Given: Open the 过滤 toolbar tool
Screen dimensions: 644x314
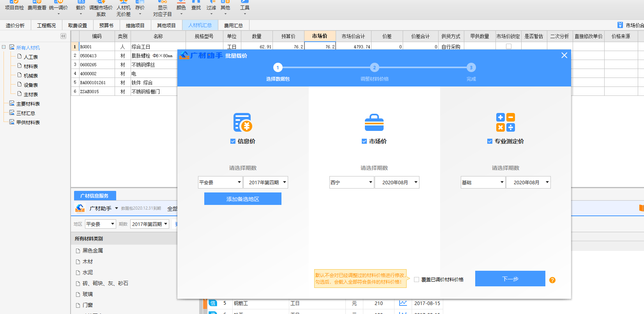Looking at the screenshot, I should [x=211, y=8].
